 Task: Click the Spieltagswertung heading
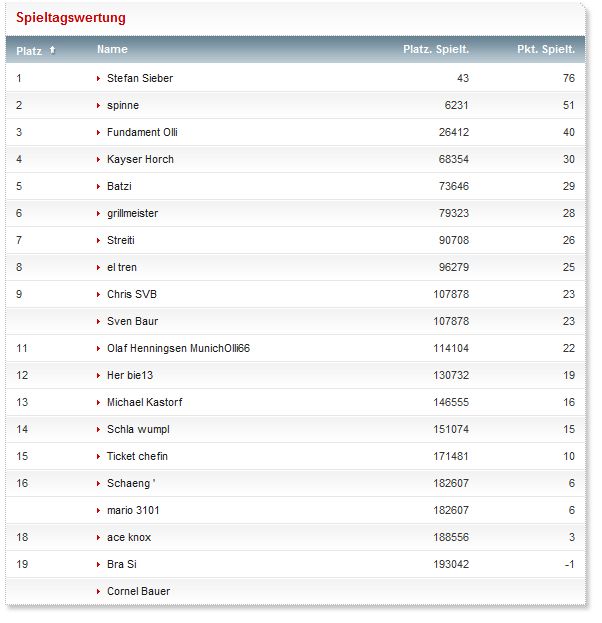[x=70, y=18]
